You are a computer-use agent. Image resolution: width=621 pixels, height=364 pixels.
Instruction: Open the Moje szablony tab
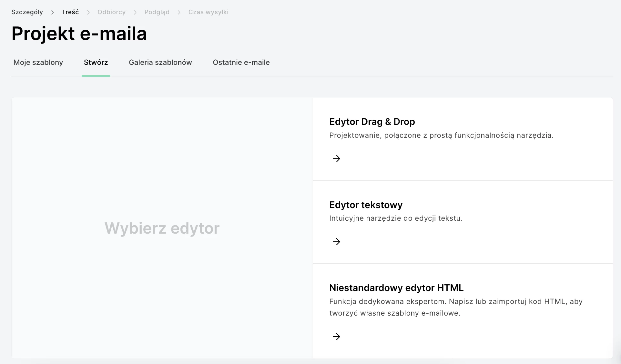tap(38, 62)
